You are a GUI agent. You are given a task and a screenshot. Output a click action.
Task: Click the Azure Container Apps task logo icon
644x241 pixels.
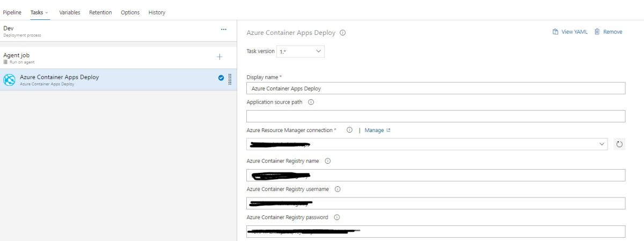[10, 79]
